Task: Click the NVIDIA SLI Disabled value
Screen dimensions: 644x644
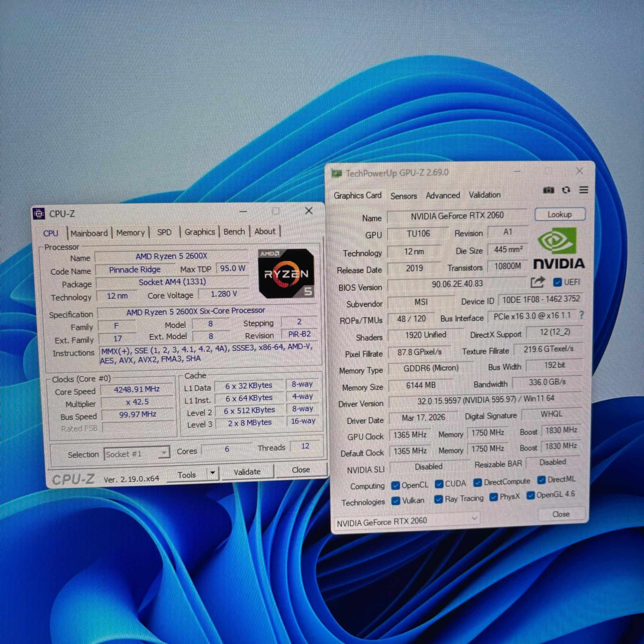Action: [429, 467]
